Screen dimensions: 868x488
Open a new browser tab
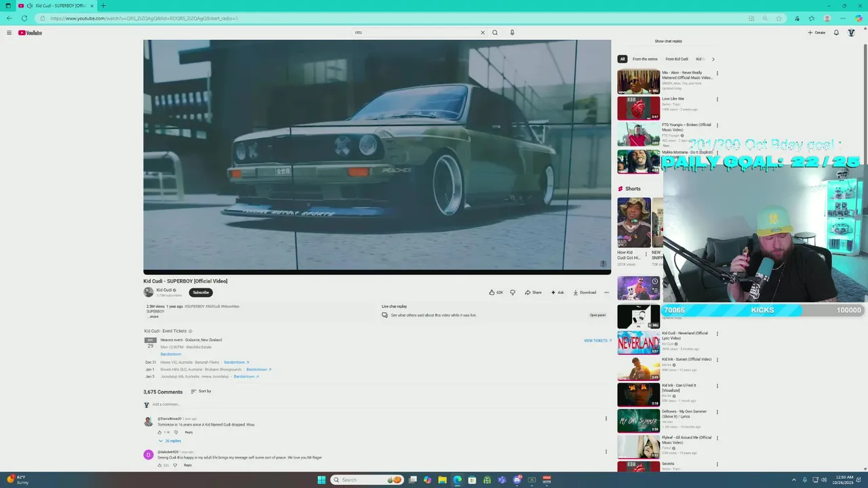(103, 5)
